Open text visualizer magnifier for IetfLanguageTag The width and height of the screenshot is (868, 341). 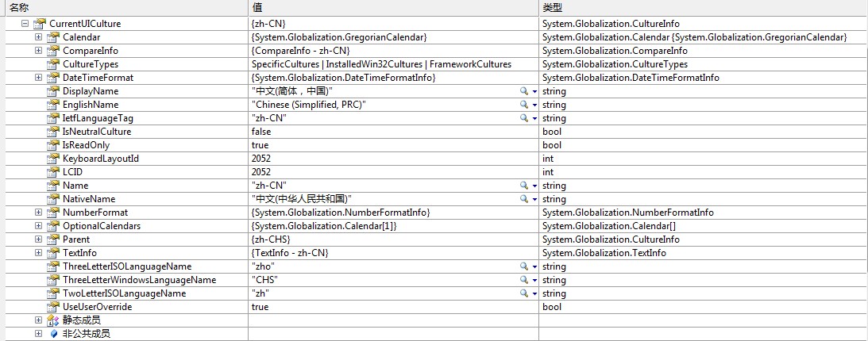(x=523, y=118)
